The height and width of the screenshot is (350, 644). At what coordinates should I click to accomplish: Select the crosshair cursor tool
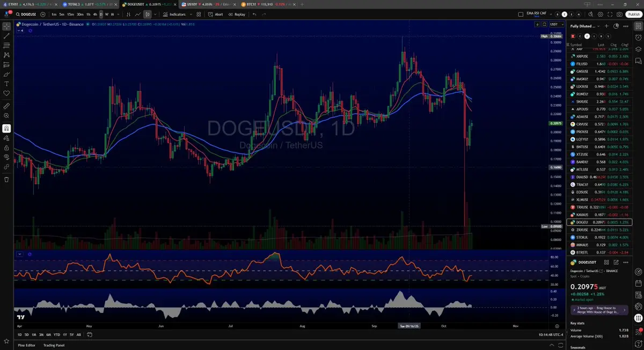[x=6, y=26]
